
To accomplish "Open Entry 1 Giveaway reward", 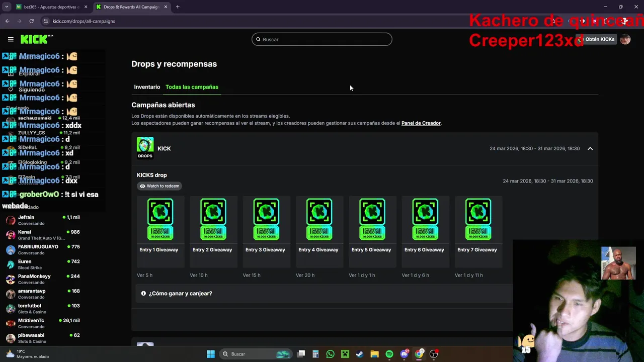I will (x=160, y=231).
